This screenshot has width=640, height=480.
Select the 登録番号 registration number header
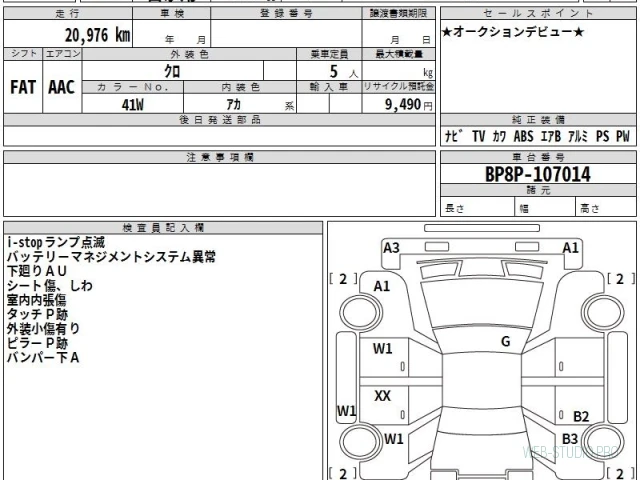click(287, 13)
